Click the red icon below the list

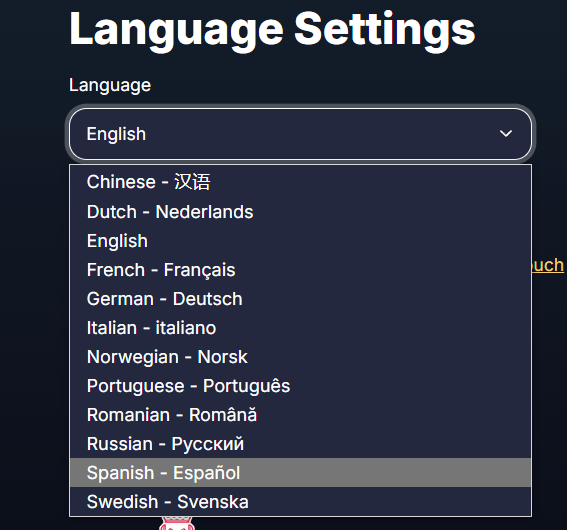point(177,523)
